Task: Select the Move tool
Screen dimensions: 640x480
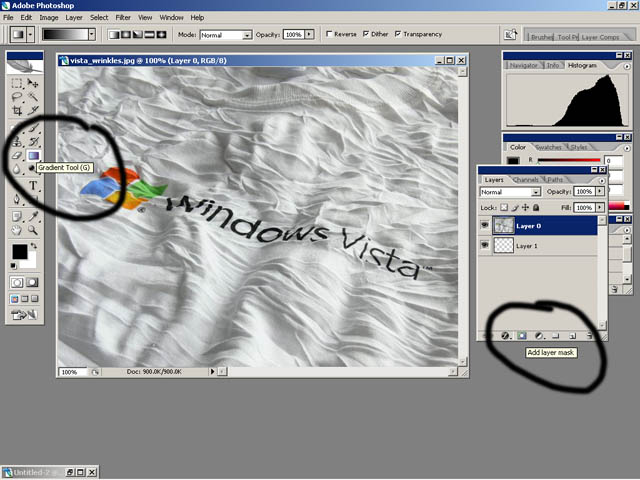Action: (x=33, y=84)
